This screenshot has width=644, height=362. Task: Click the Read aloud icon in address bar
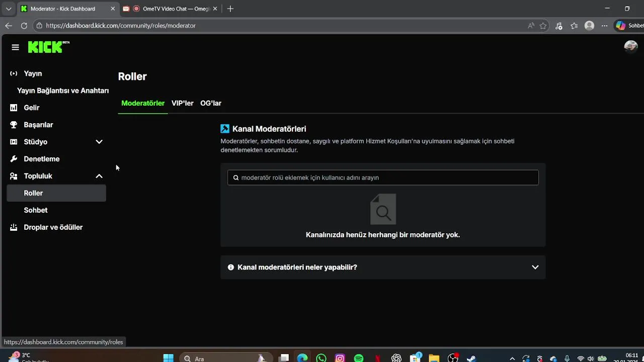(531, 26)
